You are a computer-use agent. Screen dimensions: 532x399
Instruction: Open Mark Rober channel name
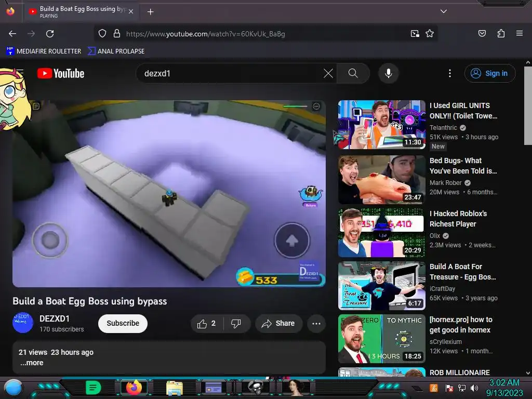445,182
